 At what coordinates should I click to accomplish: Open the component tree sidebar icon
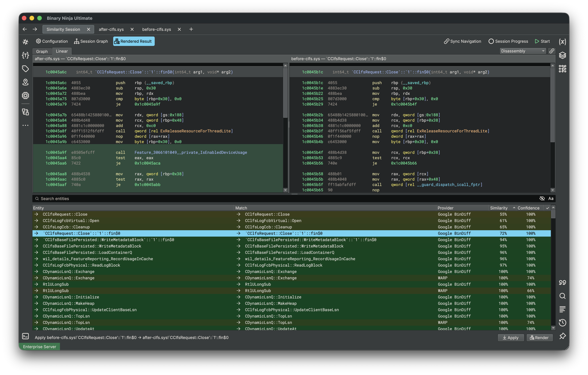tap(25, 112)
